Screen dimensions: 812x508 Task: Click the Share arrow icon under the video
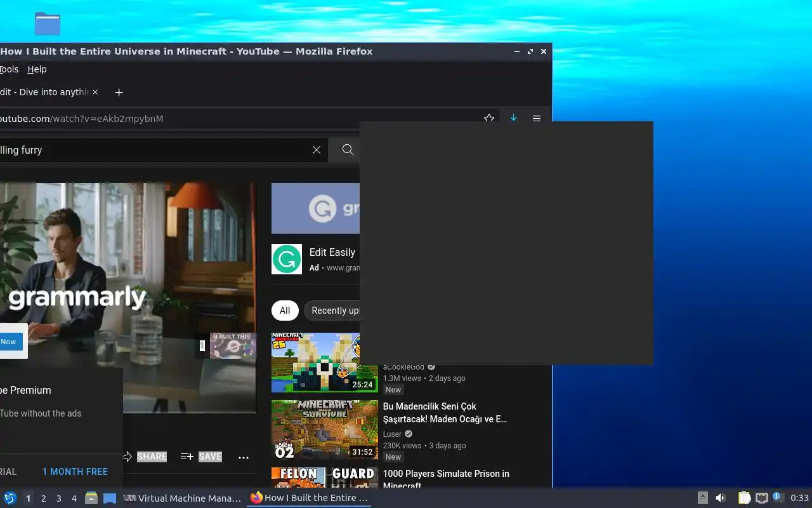[127, 457]
